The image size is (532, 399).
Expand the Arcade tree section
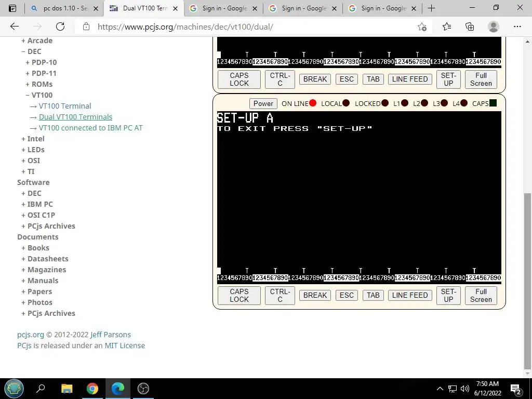[37, 41]
